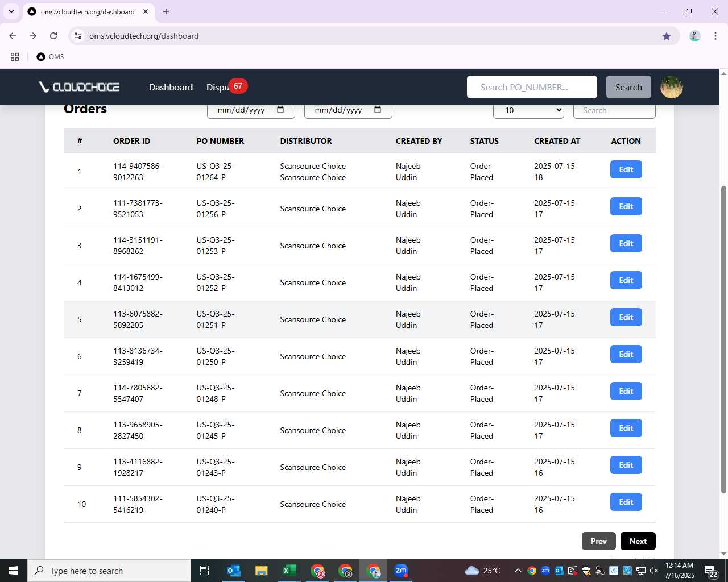Open Zoom from the taskbar
Image resolution: width=728 pixels, height=582 pixels.
pos(401,571)
